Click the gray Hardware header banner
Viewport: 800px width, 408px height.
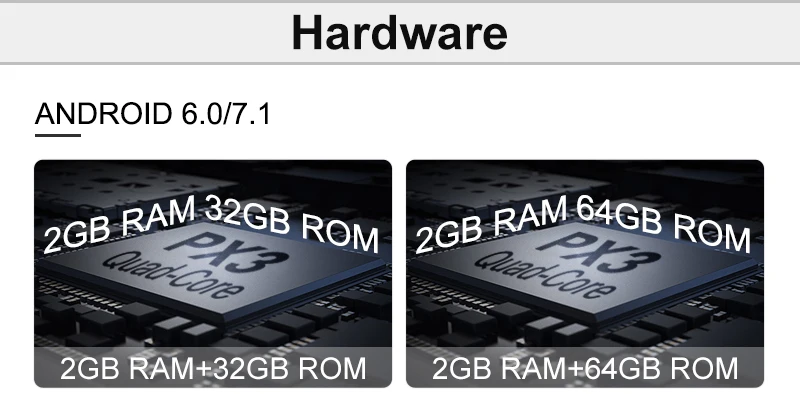[x=400, y=33]
